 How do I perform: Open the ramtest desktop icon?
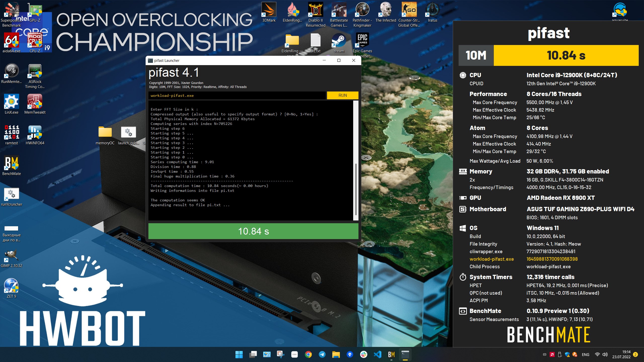click(x=11, y=135)
